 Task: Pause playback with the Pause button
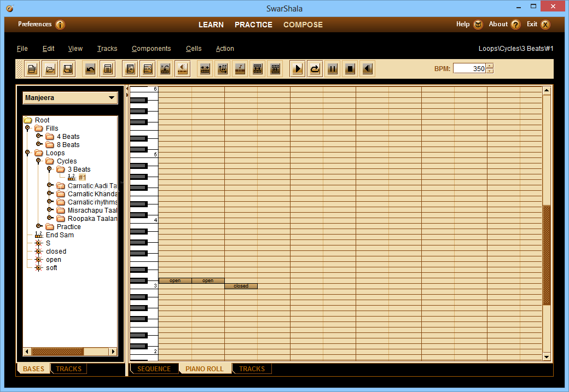(x=333, y=68)
